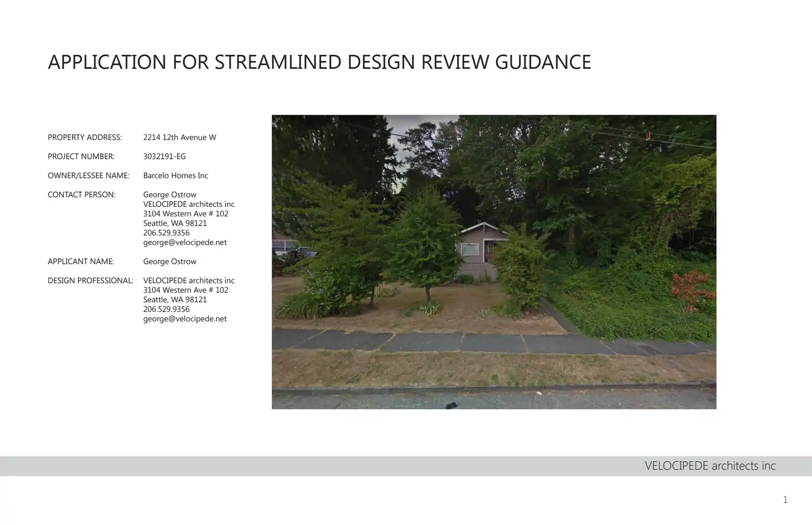812x525 pixels.
Task: Click the street photo of the house
Action: pyautogui.click(x=494, y=262)
